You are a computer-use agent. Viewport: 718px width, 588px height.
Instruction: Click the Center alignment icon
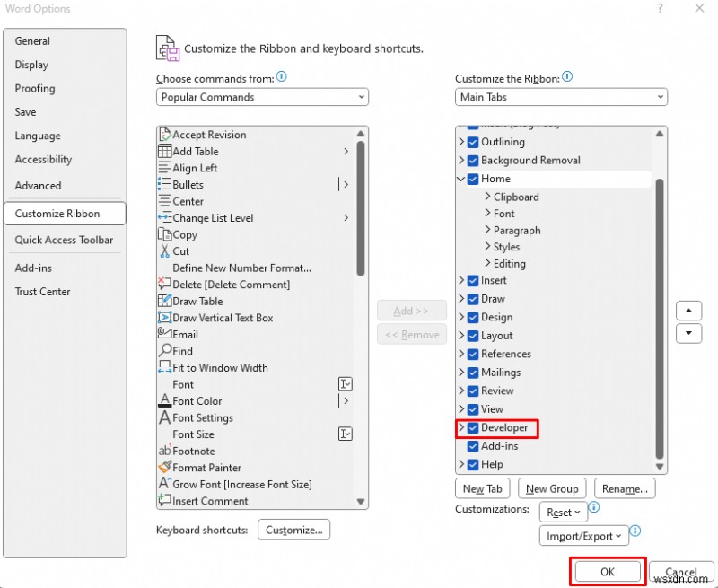[x=164, y=201]
